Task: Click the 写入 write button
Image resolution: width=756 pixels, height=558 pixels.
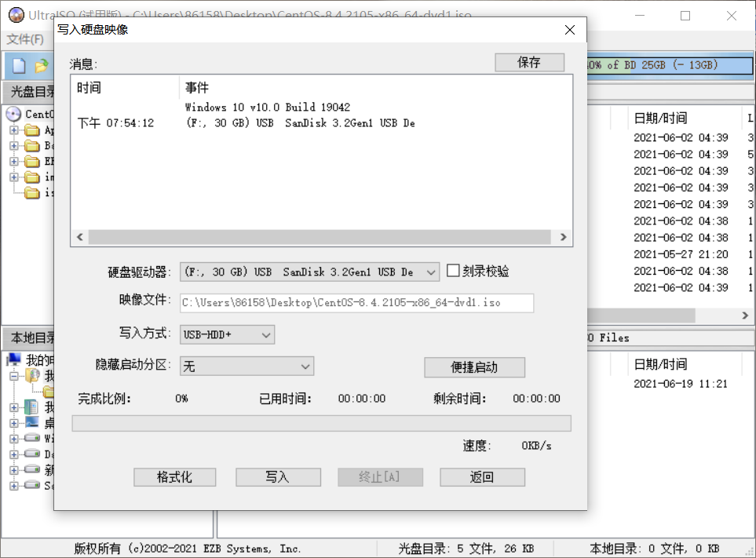Action: point(278,477)
